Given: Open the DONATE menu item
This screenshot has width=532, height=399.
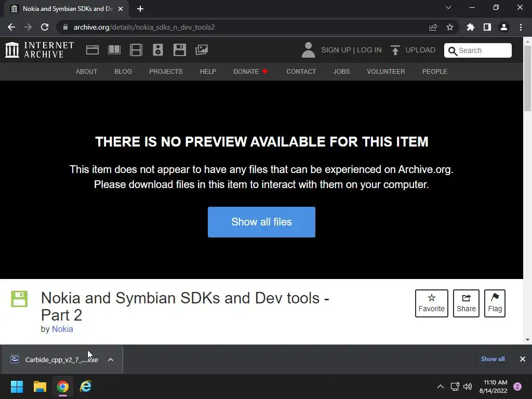Looking at the screenshot, I should pyautogui.click(x=251, y=72).
